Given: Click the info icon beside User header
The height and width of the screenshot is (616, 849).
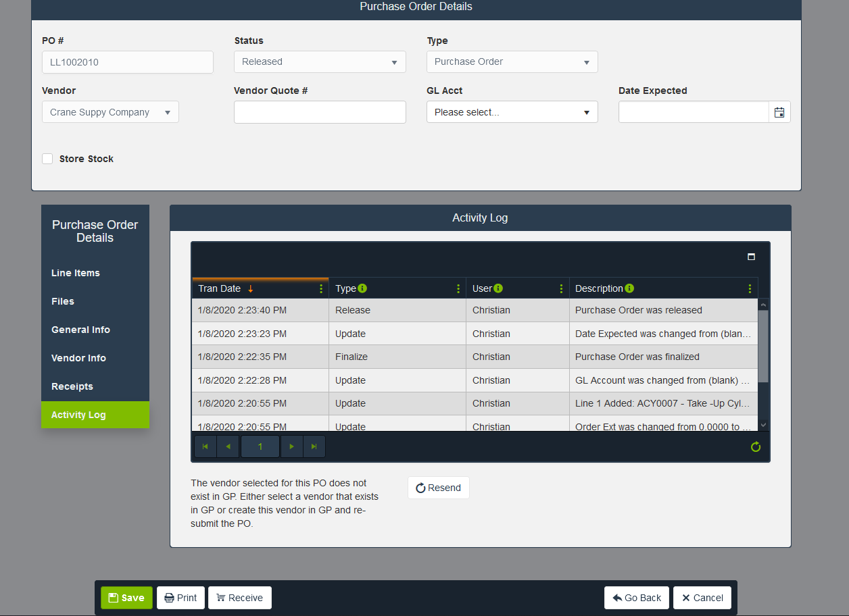Looking at the screenshot, I should click(x=498, y=288).
